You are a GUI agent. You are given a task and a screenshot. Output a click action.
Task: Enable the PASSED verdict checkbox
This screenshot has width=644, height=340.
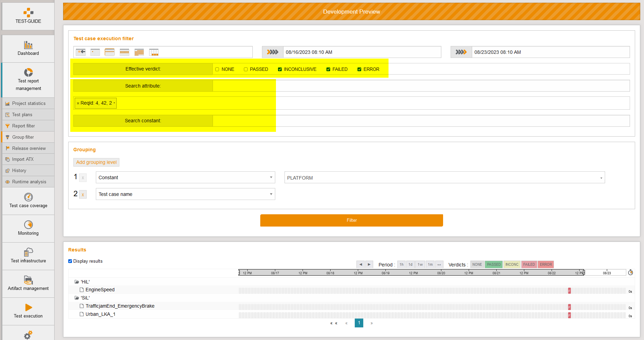point(246,69)
